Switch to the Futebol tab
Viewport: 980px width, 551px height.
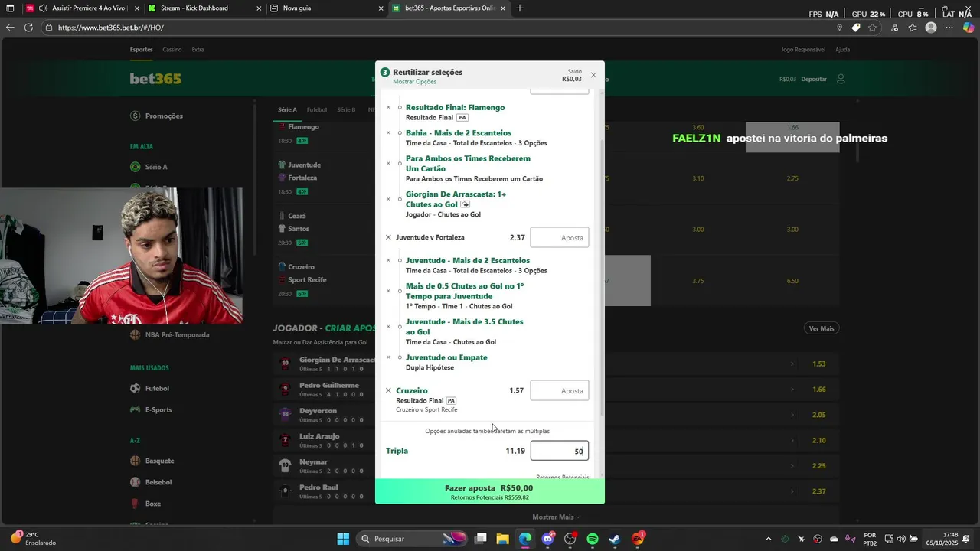(x=317, y=109)
